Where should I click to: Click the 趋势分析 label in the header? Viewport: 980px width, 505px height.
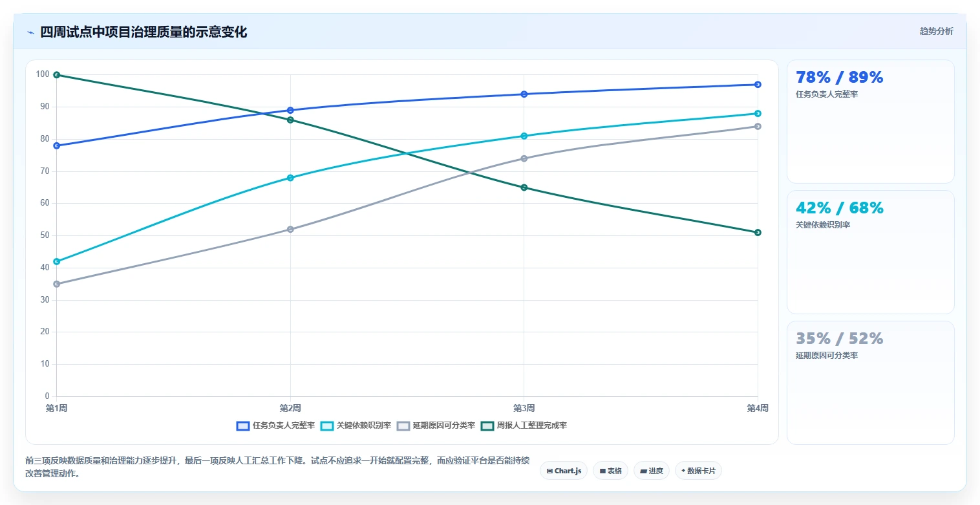(x=936, y=31)
